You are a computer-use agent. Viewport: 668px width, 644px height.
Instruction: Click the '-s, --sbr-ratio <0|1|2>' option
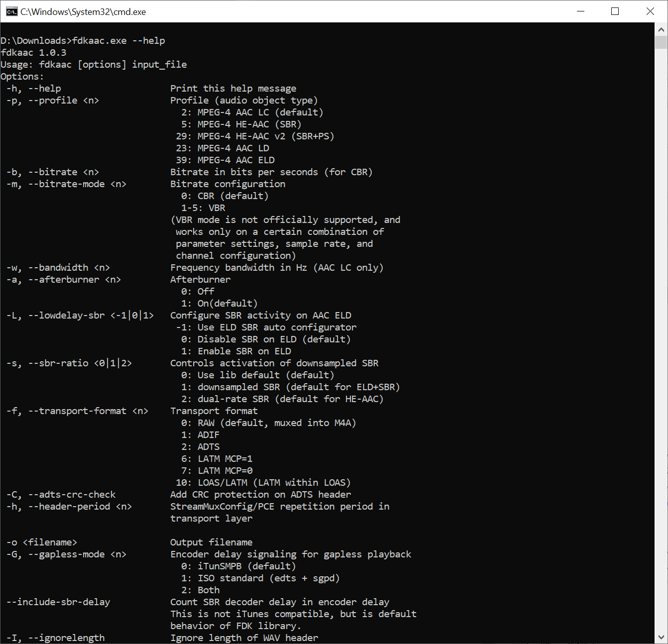(69, 363)
